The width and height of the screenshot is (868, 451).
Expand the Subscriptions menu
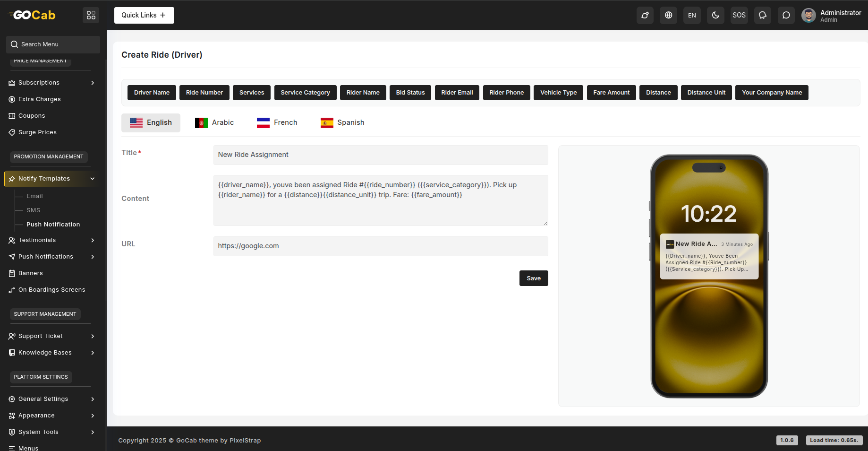[x=52, y=83]
